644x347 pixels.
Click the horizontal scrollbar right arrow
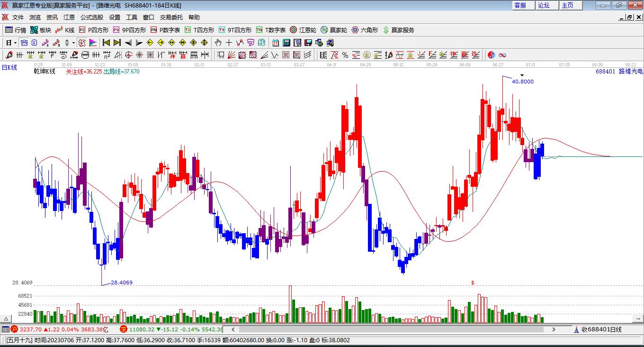554,329
